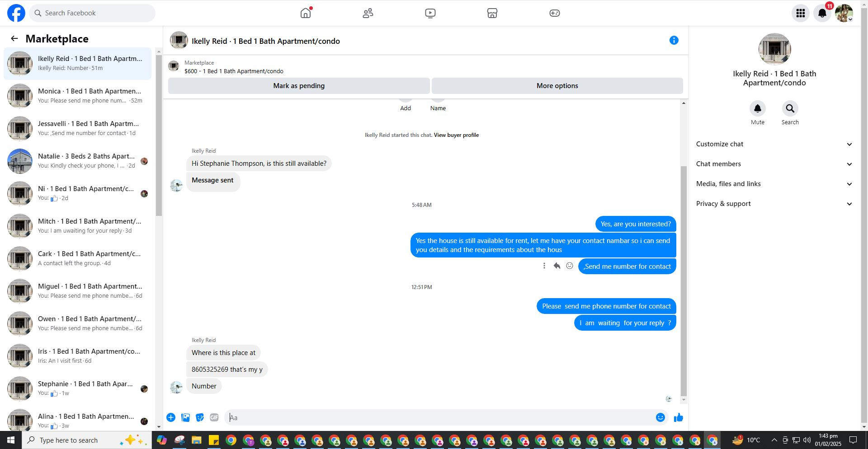Open the Gaming icon in top navigation
The height and width of the screenshot is (449, 868).
(555, 13)
